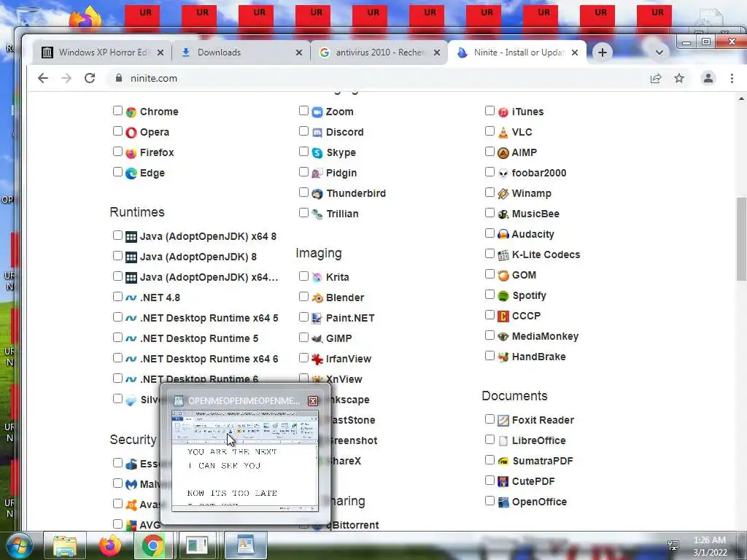Click the Pidgin label
The width and height of the screenshot is (747, 560).
coord(341,174)
